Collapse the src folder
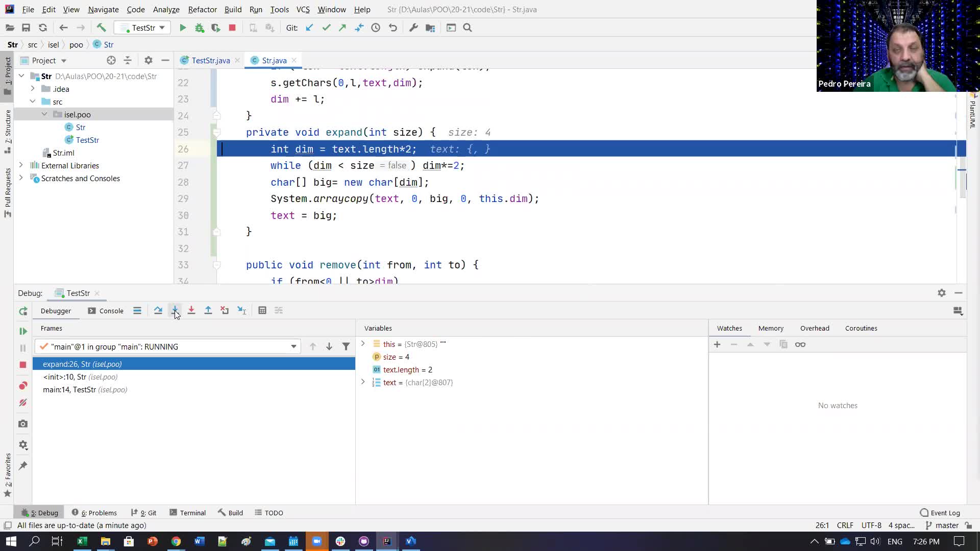The height and width of the screenshot is (551, 980). 33,102
